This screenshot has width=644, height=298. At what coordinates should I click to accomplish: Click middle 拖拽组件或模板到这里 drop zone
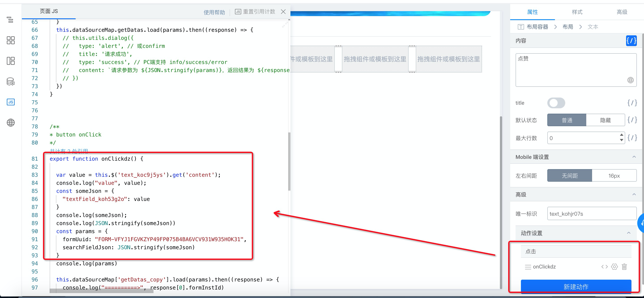click(x=375, y=59)
